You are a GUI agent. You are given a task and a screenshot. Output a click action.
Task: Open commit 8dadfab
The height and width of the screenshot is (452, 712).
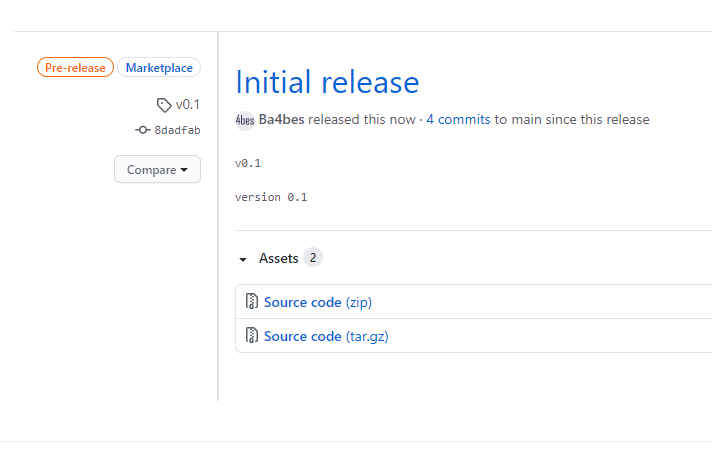[x=177, y=130]
